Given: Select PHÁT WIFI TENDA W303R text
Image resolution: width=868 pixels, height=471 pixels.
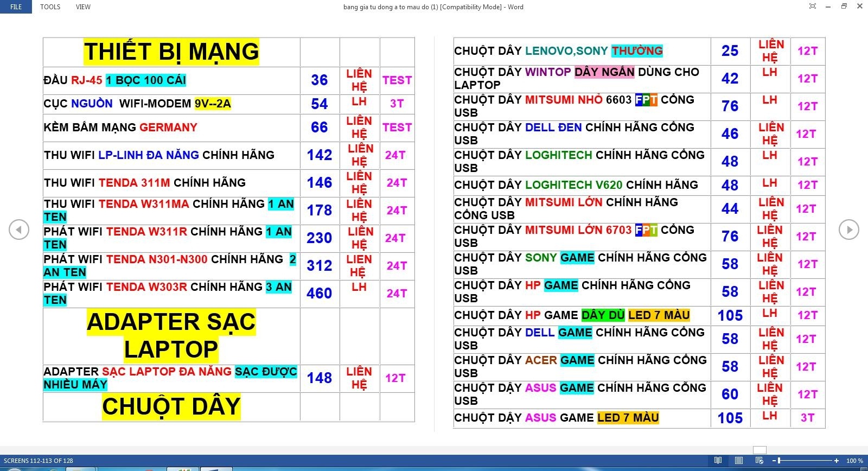Looking at the screenshot, I should coord(168,294).
